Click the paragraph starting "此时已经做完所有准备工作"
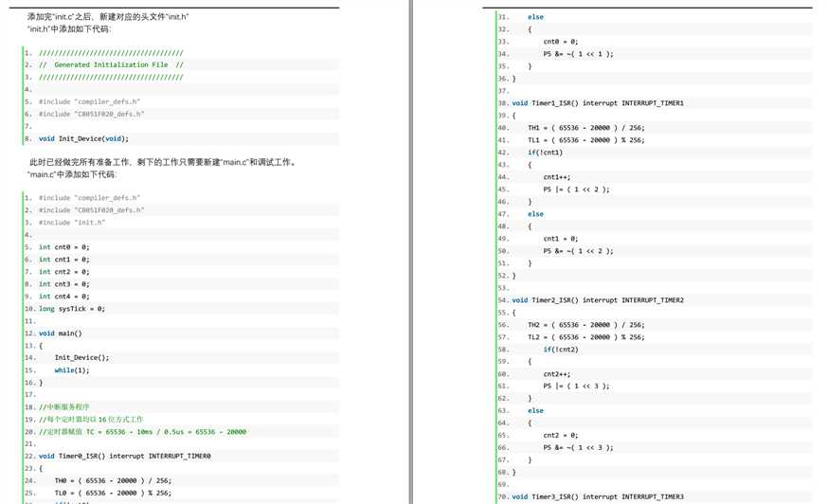 coord(164,162)
